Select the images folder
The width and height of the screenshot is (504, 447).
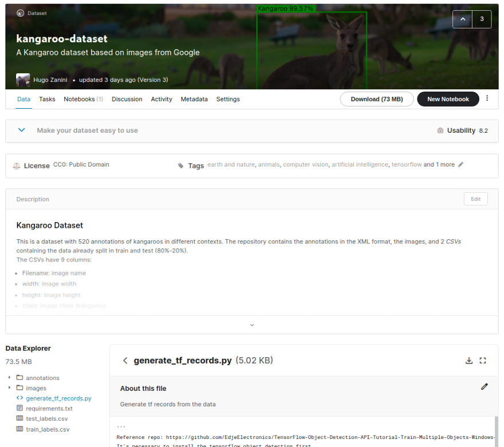[36, 388]
